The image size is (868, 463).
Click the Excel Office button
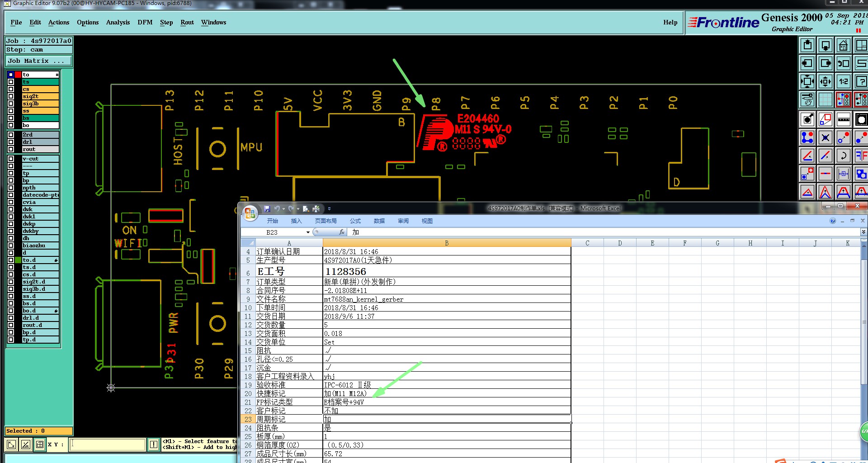pos(250,213)
